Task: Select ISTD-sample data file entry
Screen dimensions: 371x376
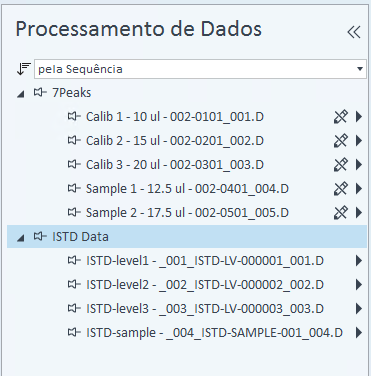Action: 214,333
